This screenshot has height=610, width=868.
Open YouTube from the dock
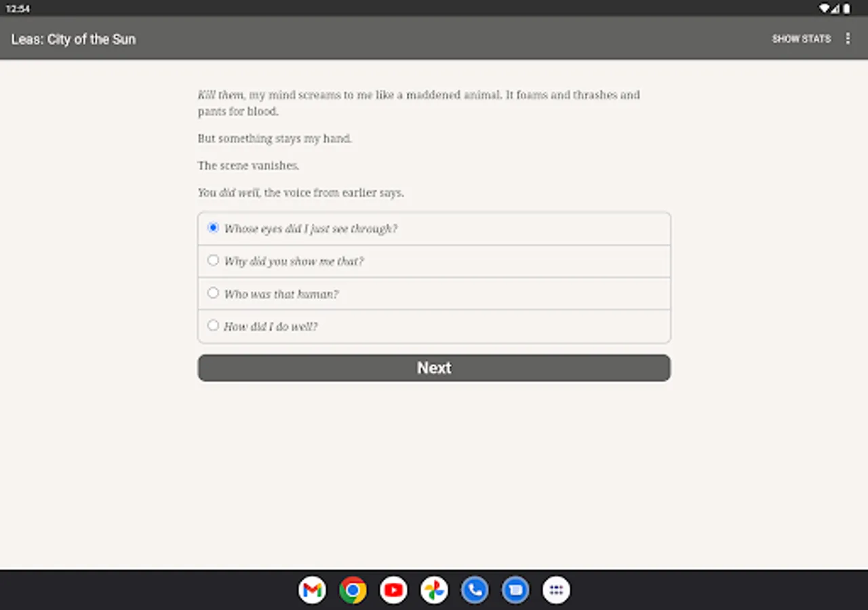click(x=393, y=590)
